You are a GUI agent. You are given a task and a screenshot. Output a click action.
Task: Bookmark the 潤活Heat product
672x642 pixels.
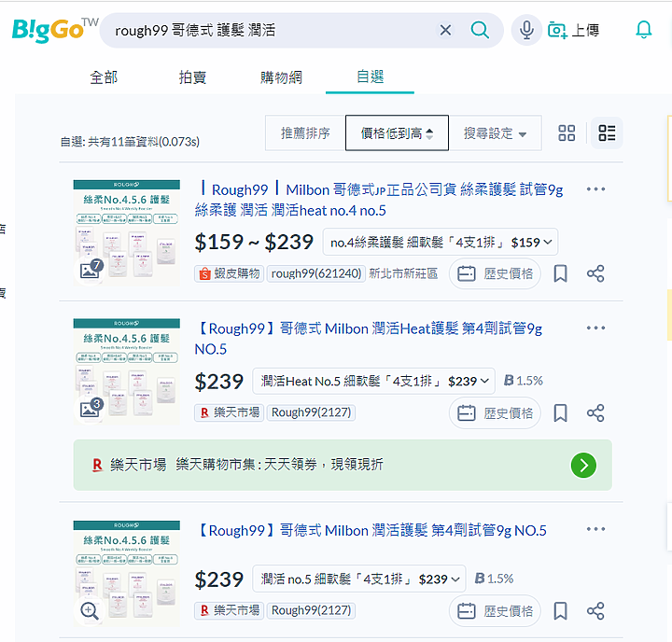pos(560,413)
